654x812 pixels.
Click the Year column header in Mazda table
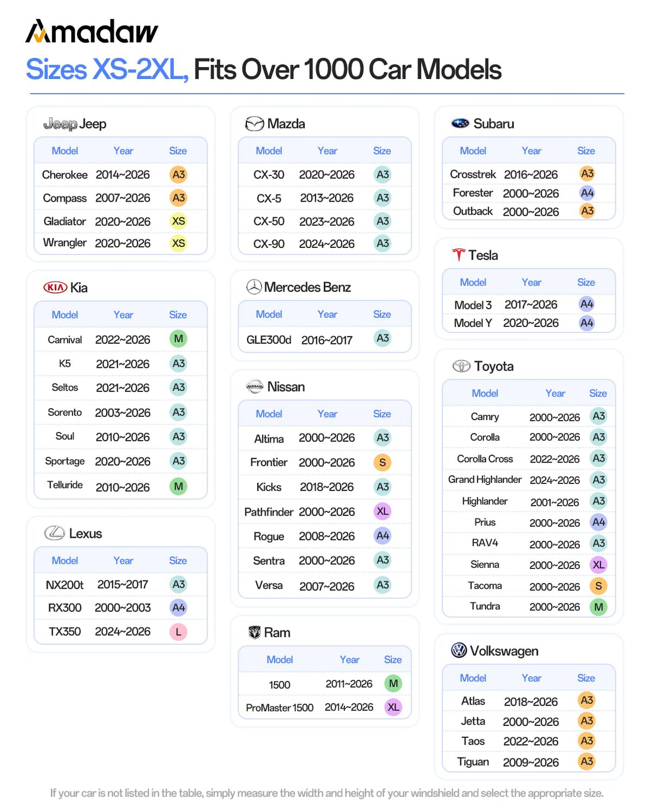(328, 151)
